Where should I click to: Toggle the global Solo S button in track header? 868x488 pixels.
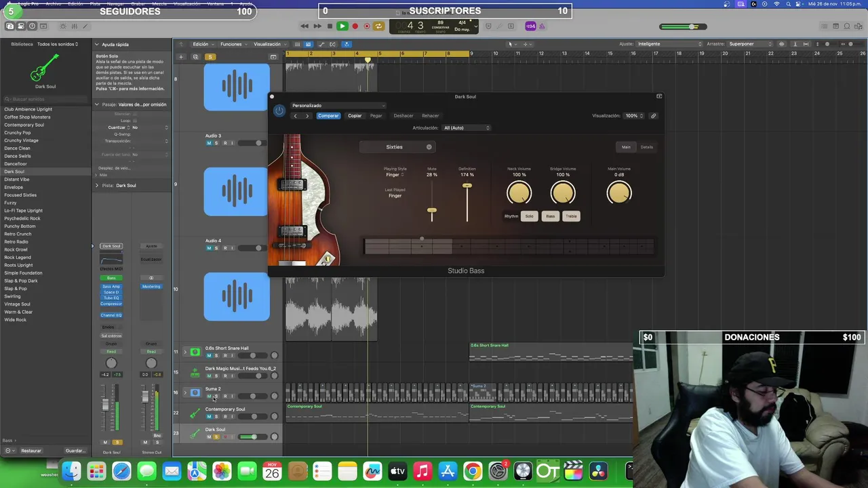click(x=210, y=57)
